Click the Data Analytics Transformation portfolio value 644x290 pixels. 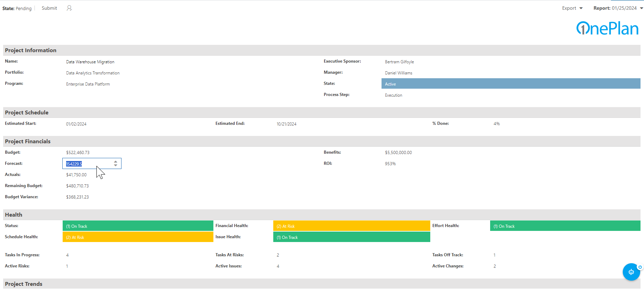(x=93, y=73)
